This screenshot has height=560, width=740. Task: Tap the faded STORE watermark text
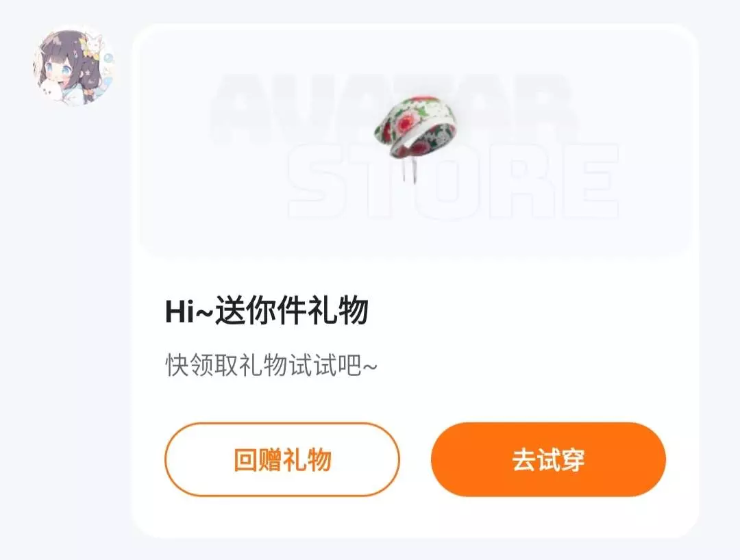coord(453,181)
